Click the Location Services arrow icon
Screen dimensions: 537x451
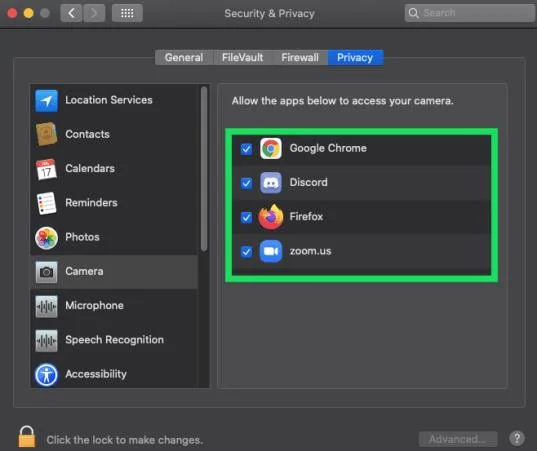(x=46, y=100)
